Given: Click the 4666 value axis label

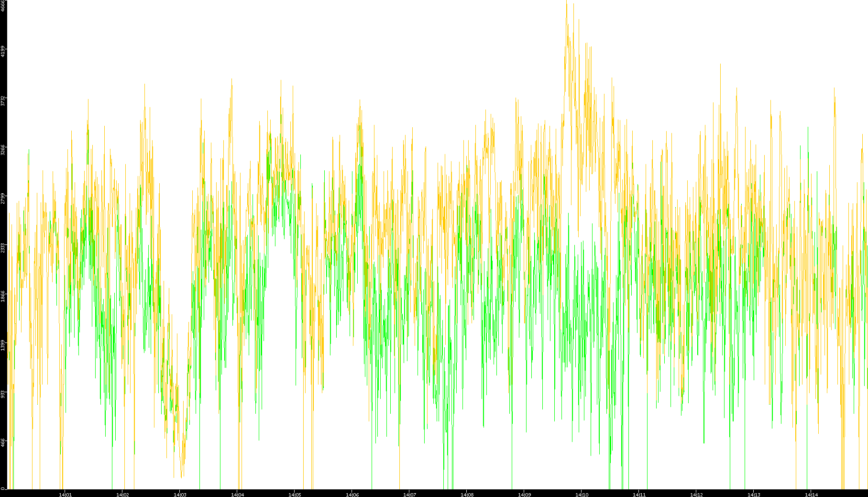Looking at the screenshot, I should [3, 6].
